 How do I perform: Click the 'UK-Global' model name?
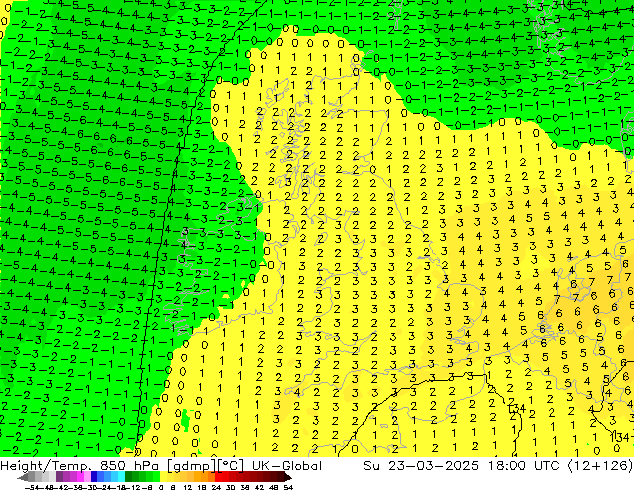click(x=287, y=466)
